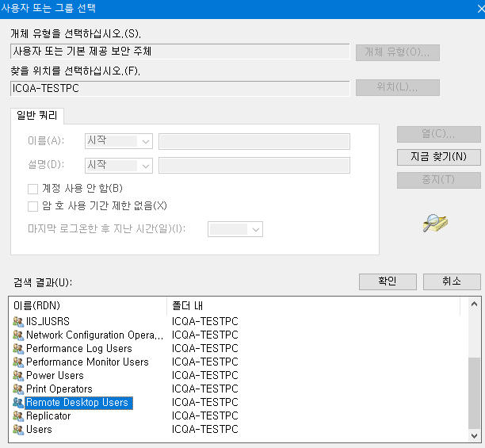The image size is (485, 448).
Task: Open the 이름(A) 시작 dropdown
Action: pos(119,141)
